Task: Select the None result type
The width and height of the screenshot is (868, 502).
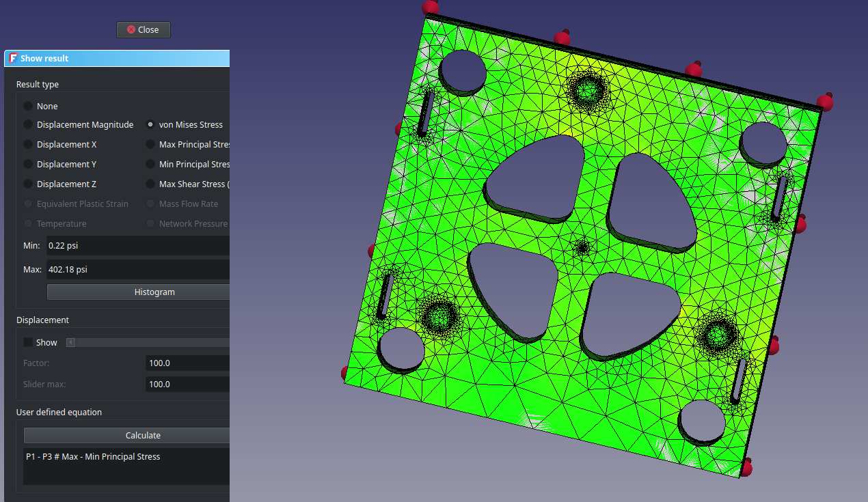Action: point(28,107)
